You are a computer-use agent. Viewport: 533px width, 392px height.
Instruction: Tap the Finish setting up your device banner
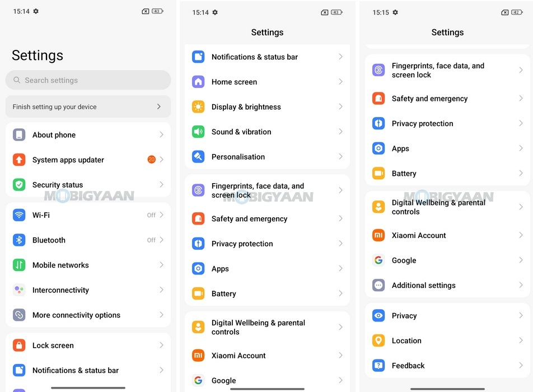88,106
